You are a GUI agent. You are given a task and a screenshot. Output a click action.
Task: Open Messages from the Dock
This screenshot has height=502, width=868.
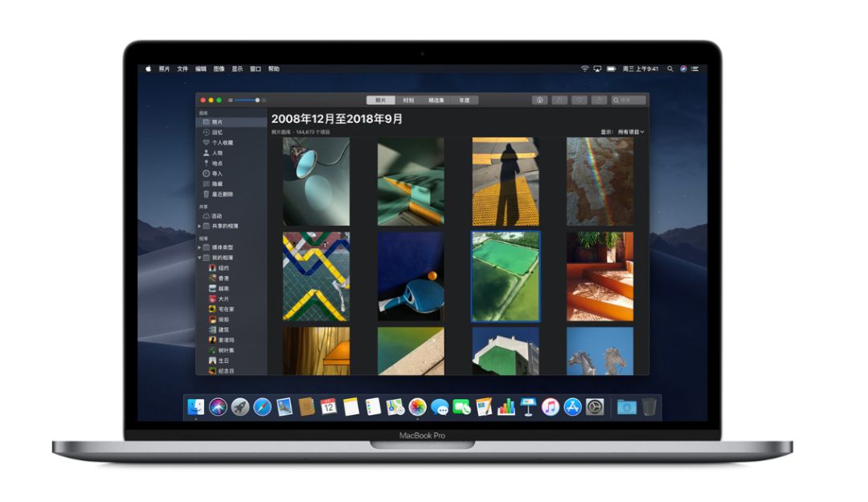[440, 407]
